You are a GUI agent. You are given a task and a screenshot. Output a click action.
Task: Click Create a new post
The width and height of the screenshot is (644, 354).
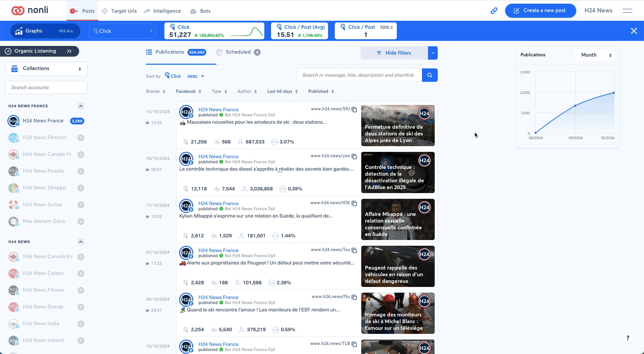click(x=540, y=11)
